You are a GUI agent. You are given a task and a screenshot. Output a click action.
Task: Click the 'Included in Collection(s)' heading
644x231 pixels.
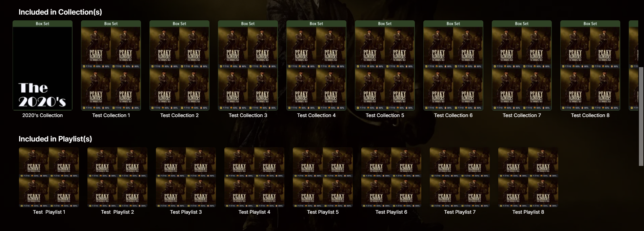(x=60, y=12)
